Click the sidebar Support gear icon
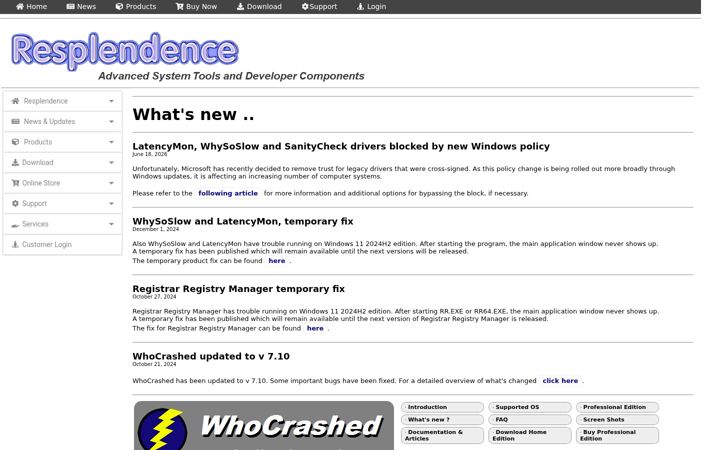The width and height of the screenshot is (720, 450). 15,203
